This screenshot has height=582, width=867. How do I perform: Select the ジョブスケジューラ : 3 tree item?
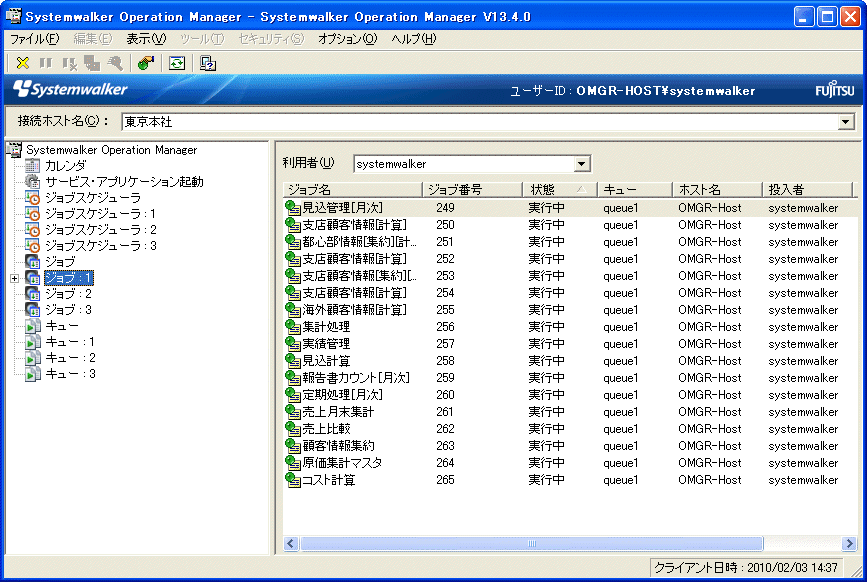pos(101,245)
